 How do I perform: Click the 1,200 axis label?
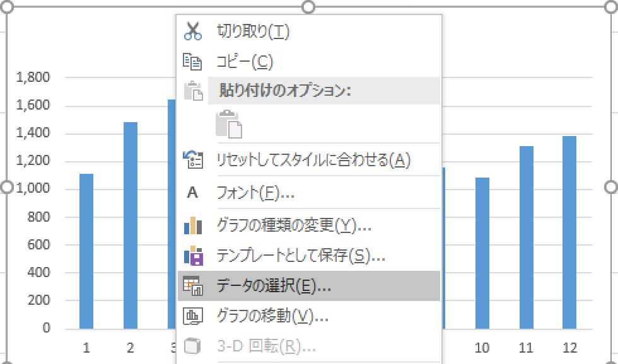[x=33, y=161]
